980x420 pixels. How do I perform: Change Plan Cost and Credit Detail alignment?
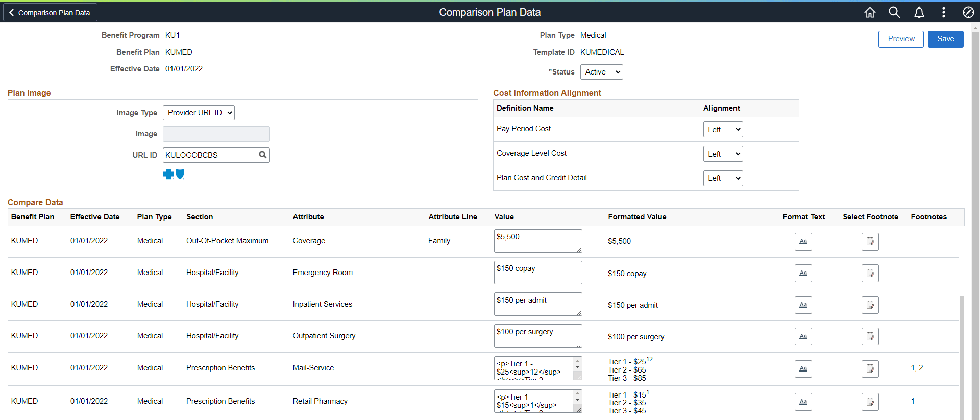pos(723,178)
